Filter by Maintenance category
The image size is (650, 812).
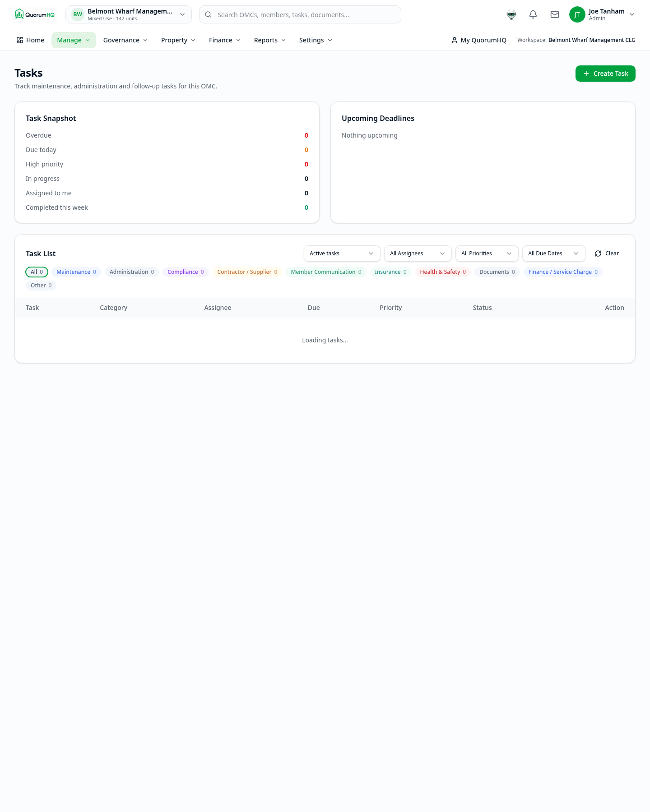click(76, 272)
